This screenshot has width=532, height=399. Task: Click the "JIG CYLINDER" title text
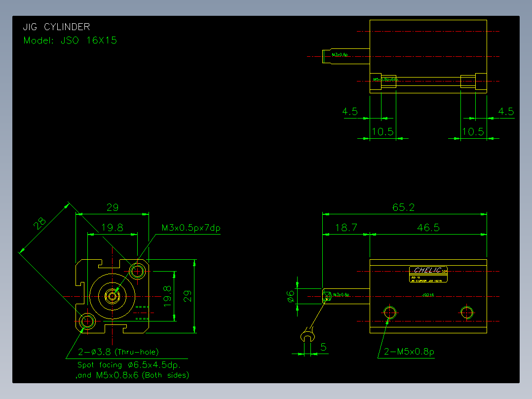pyautogui.click(x=56, y=27)
